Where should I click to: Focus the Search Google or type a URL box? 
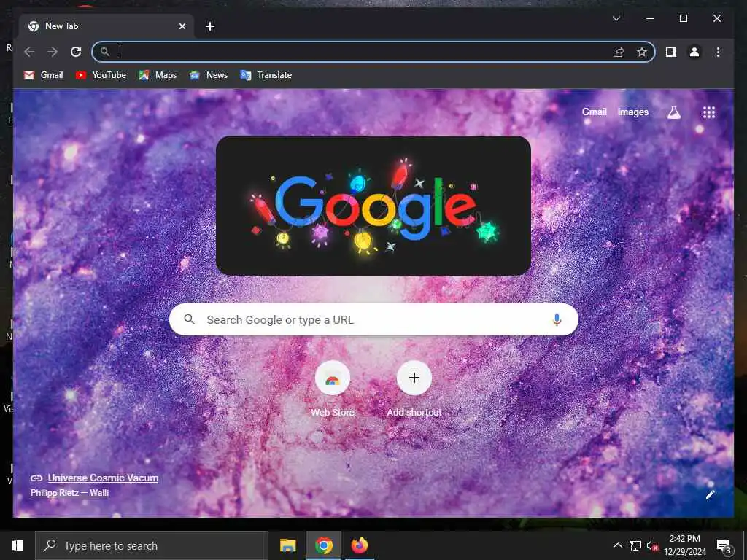coord(373,319)
